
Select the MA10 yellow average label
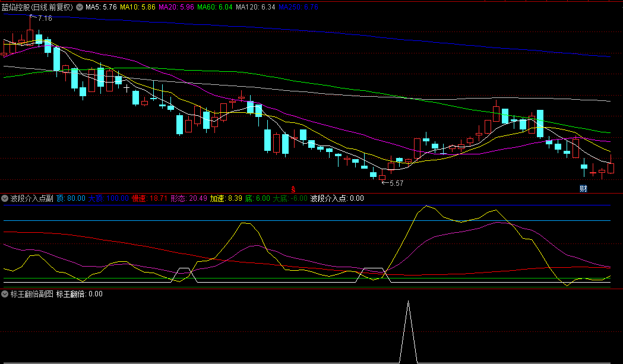(x=137, y=7)
